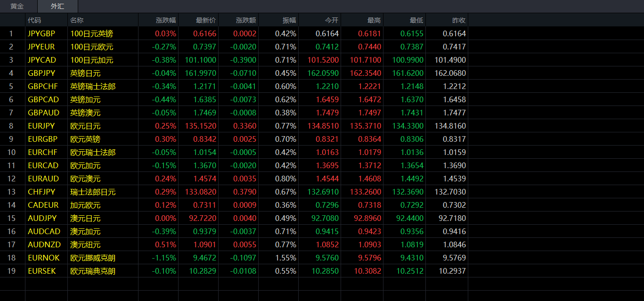Click 澳元纽元 name in AUDNZD row

pyautogui.click(x=85, y=244)
